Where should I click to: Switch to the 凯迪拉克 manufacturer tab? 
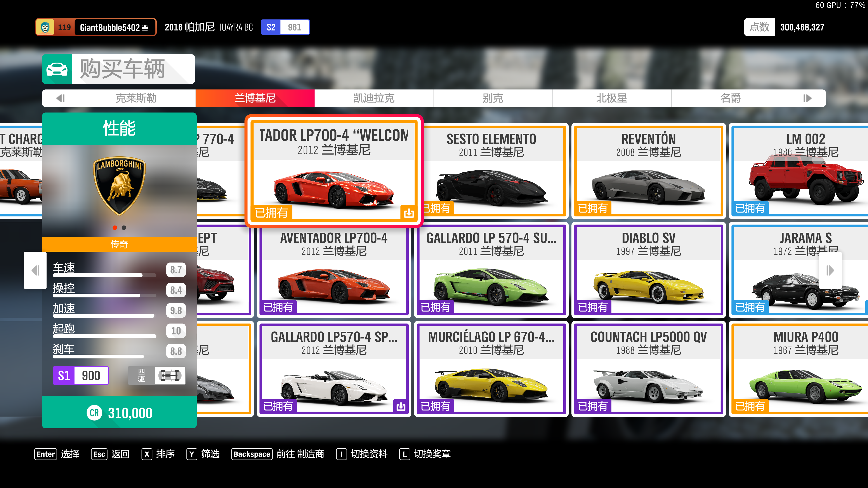374,98
